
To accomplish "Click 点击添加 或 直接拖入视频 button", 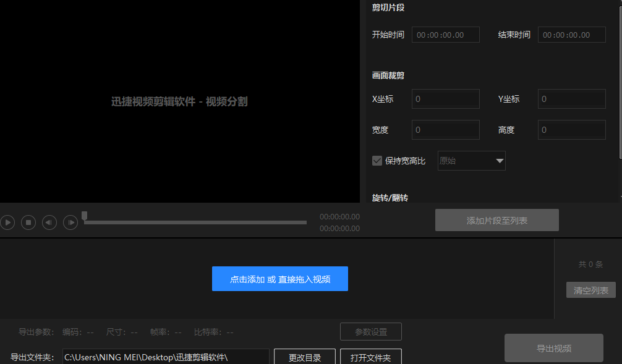I will coord(280,279).
